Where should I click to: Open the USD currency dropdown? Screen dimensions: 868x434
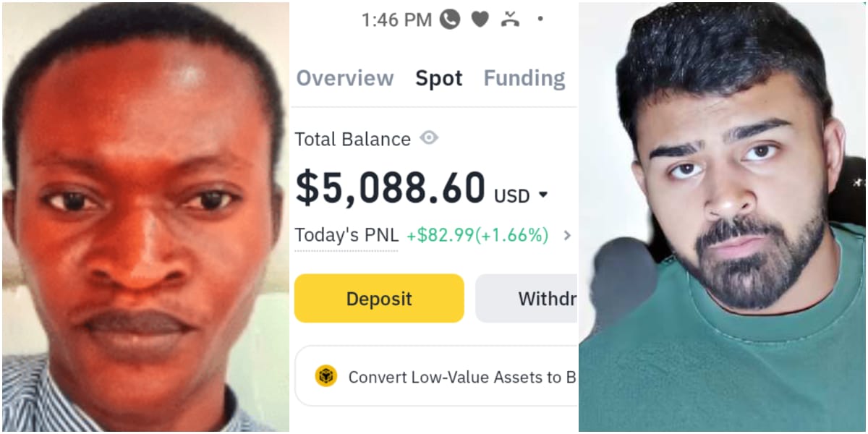(543, 195)
